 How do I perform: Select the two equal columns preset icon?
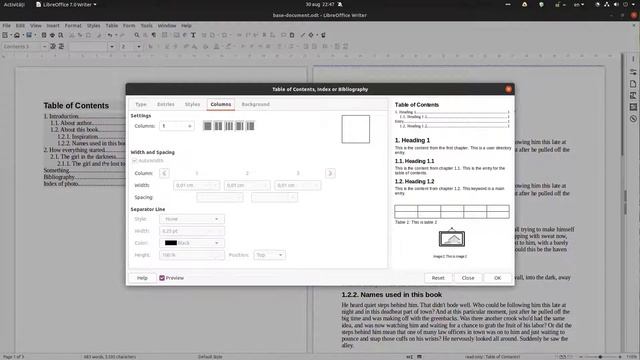click(x=218, y=126)
